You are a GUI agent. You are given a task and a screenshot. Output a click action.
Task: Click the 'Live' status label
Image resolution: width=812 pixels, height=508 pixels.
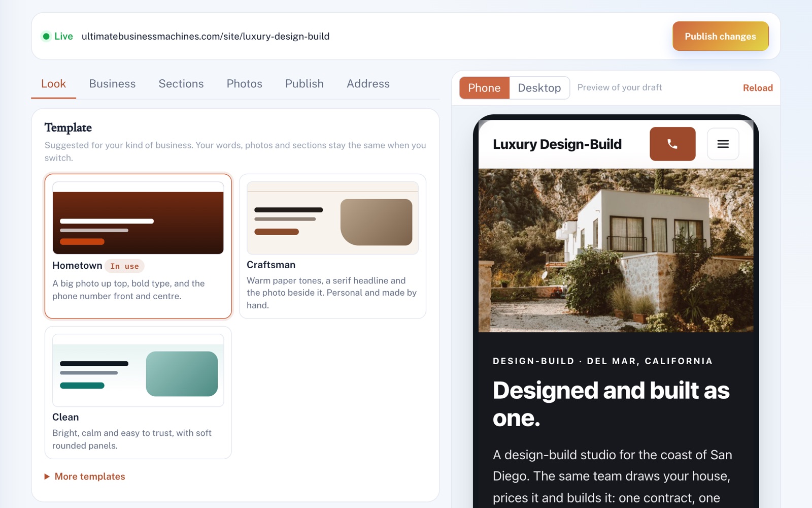[63, 36]
